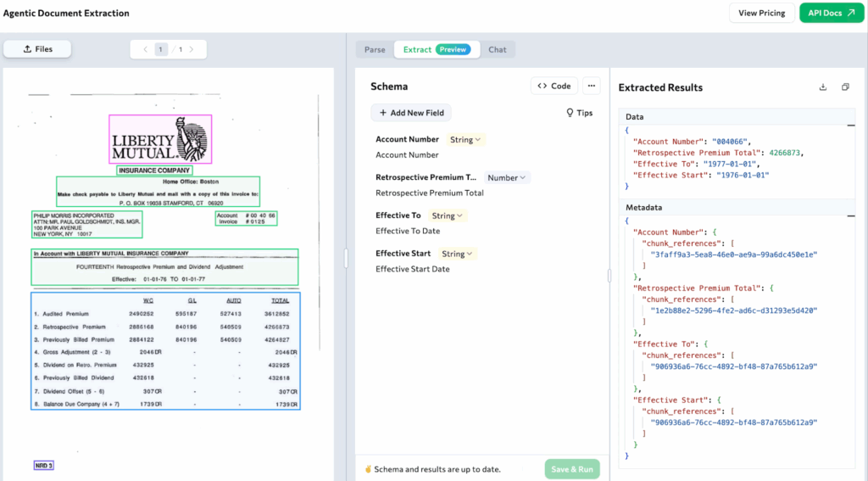This screenshot has height=481, width=868.
Task: Click the Effective Start field name
Action: click(x=403, y=254)
